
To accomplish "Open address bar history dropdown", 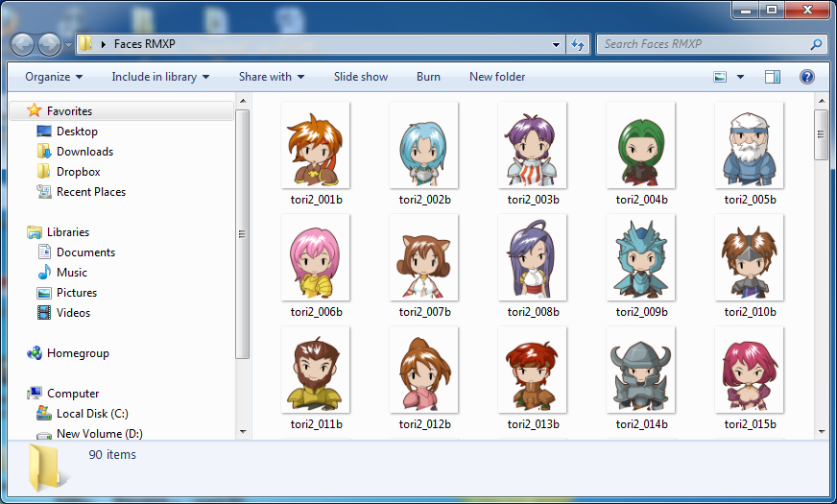I will pos(556,45).
